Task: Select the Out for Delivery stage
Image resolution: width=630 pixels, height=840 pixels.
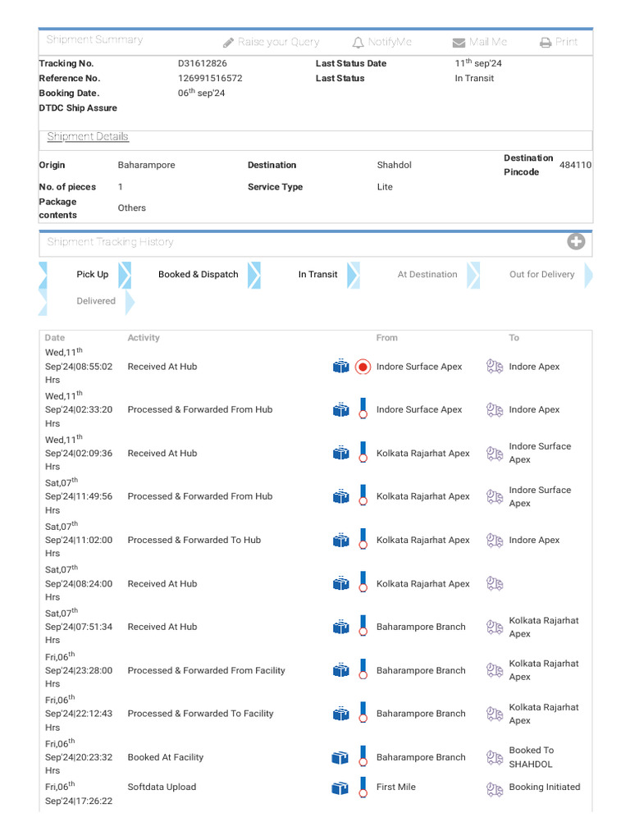Action: [x=541, y=275]
